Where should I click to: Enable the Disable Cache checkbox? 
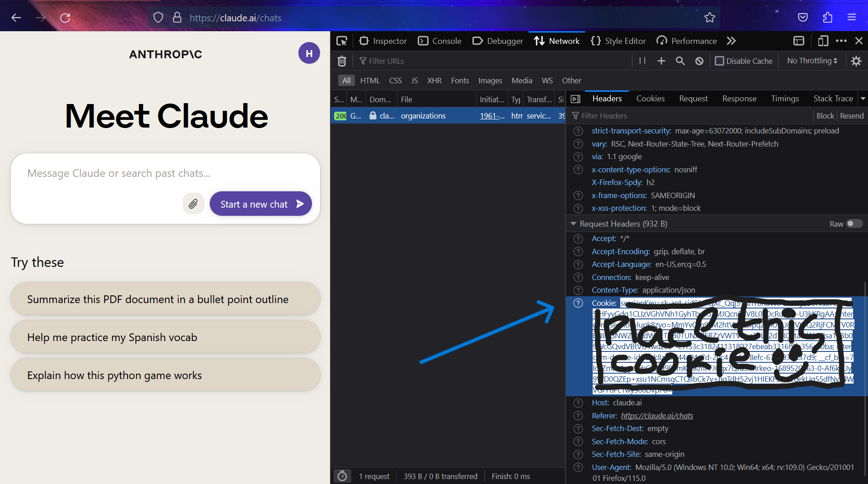720,61
